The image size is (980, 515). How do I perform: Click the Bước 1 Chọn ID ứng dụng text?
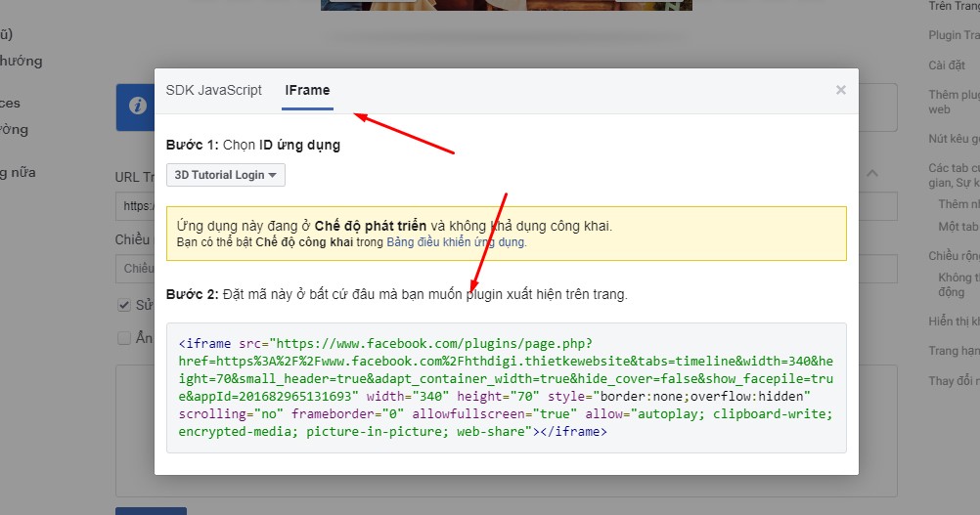click(x=253, y=145)
